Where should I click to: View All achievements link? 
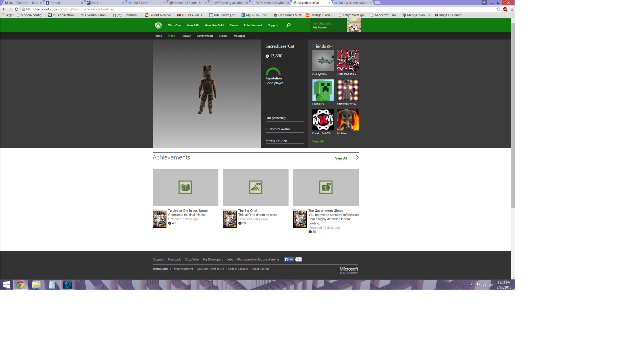[x=341, y=158]
